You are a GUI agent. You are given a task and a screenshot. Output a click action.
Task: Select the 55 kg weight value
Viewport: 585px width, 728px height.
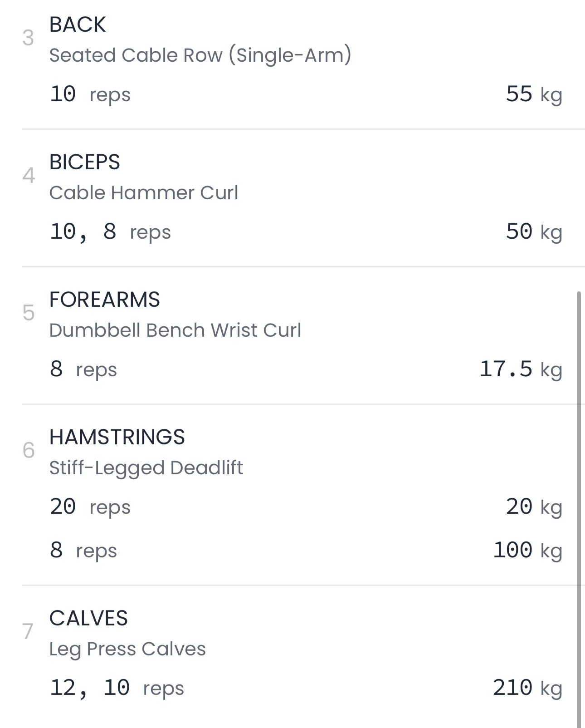pos(533,94)
